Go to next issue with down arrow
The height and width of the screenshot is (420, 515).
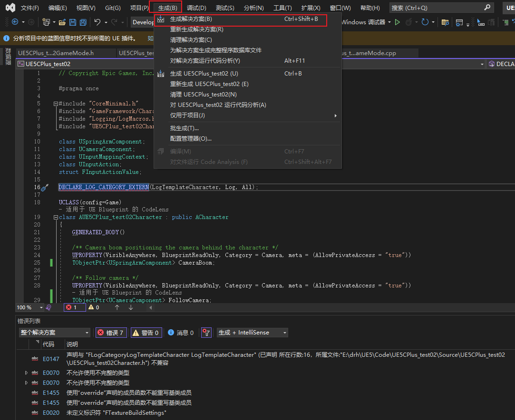coord(131,307)
